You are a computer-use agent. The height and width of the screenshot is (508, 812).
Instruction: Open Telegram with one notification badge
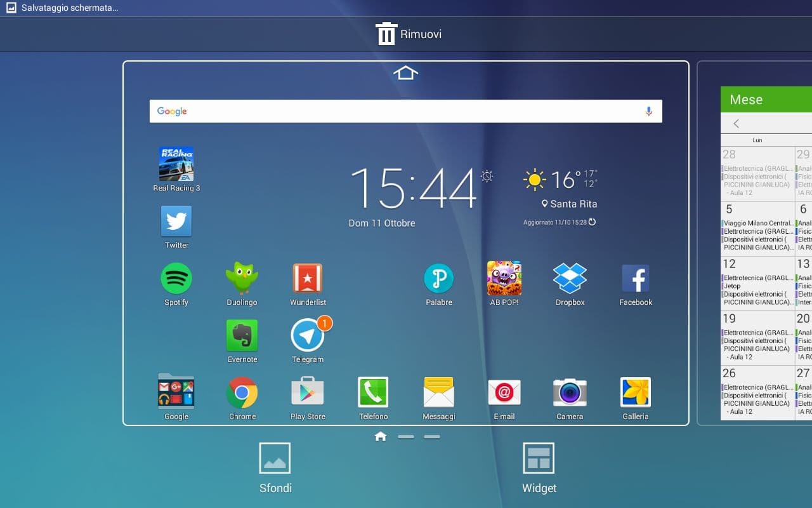[x=308, y=335]
